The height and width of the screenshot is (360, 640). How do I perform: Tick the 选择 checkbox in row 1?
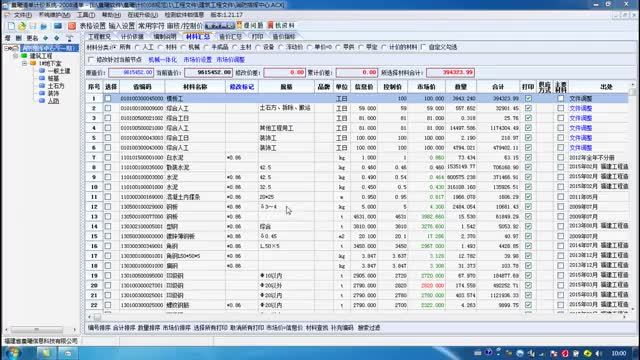[108, 98]
